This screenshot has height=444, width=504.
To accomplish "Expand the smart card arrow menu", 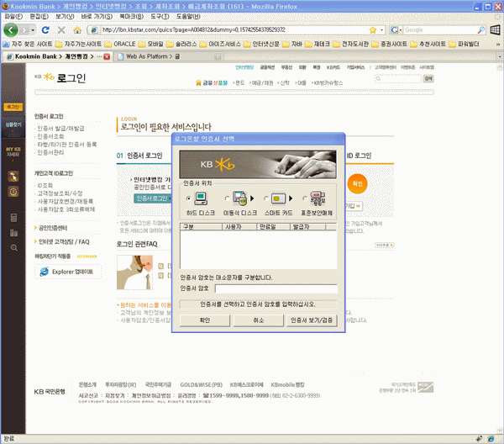I will click(x=291, y=198).
